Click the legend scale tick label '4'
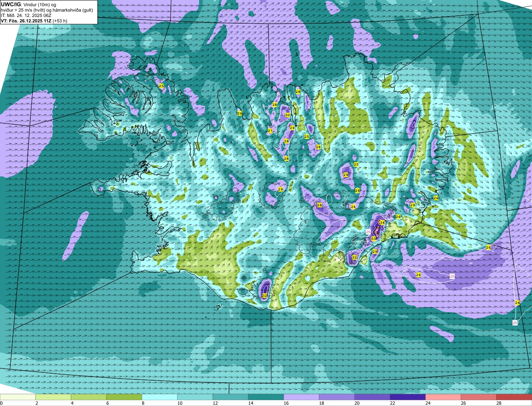532x406 pixels. 72,403
